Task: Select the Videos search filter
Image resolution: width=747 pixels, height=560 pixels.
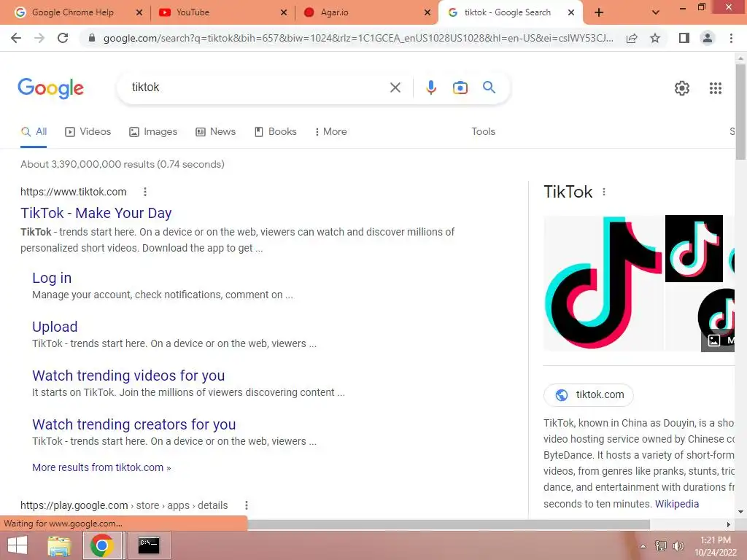Action: click(88, 131)
